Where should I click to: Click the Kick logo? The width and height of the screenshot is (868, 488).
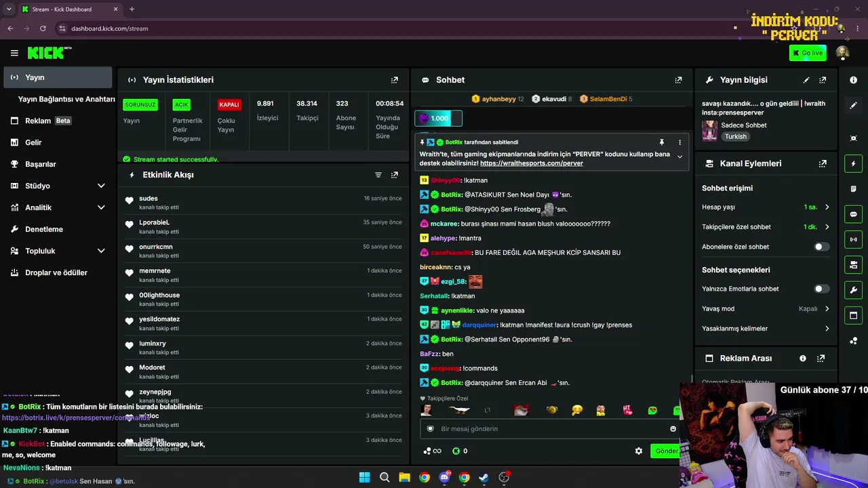tap(50, 53)
